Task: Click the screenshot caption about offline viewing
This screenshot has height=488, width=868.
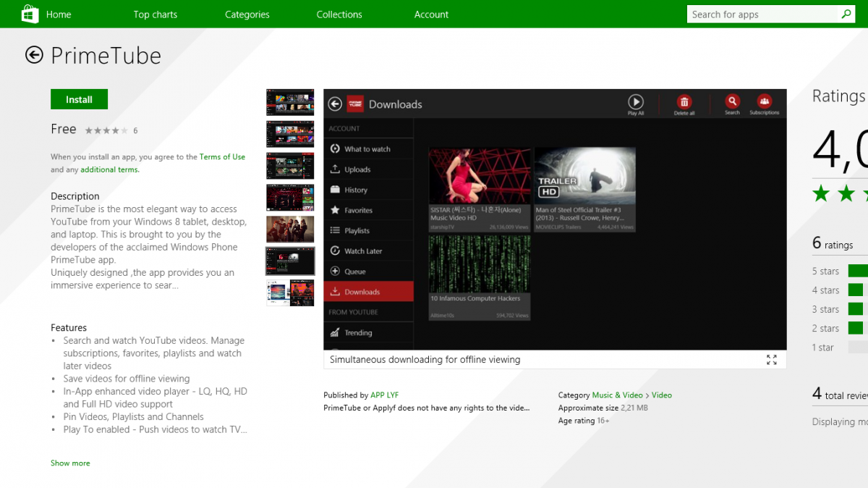Action: pos(425,360)
